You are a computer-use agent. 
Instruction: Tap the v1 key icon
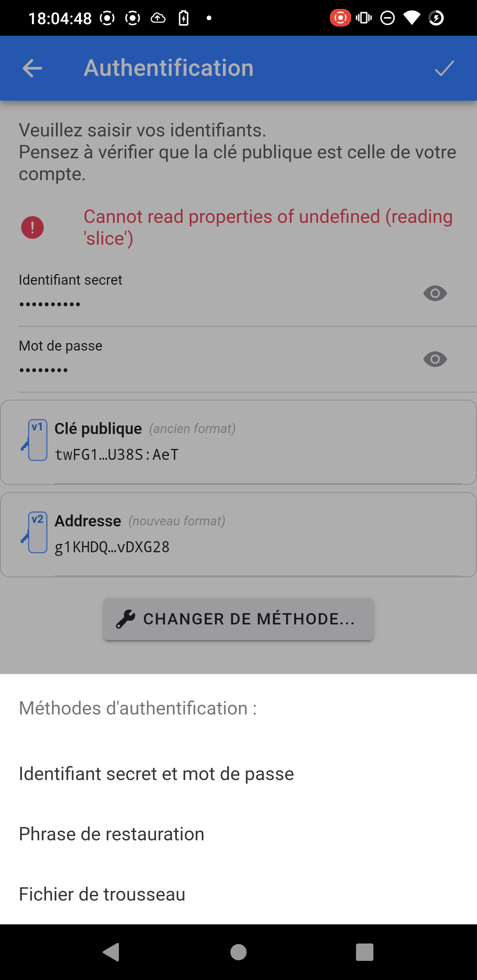coord(35,440)
